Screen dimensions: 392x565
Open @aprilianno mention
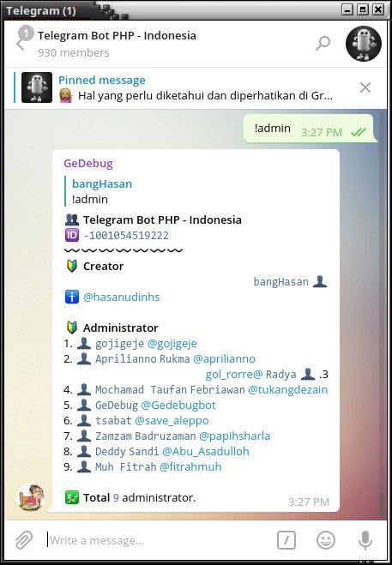(225, 359)
